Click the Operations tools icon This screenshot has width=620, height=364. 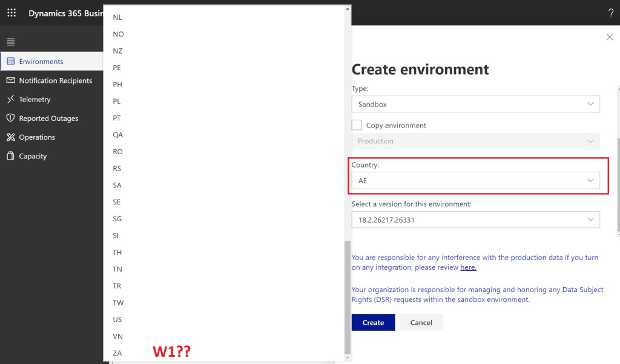point(10,137)
